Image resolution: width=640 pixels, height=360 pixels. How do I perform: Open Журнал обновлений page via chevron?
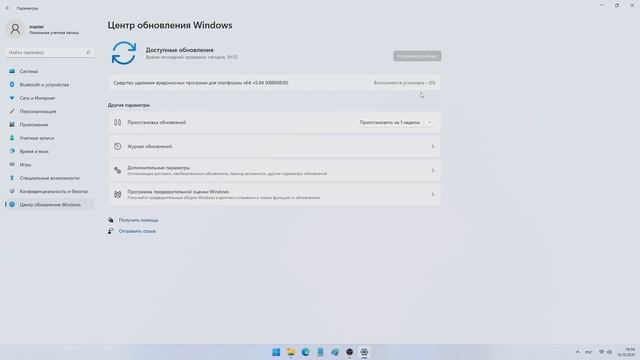433,147
